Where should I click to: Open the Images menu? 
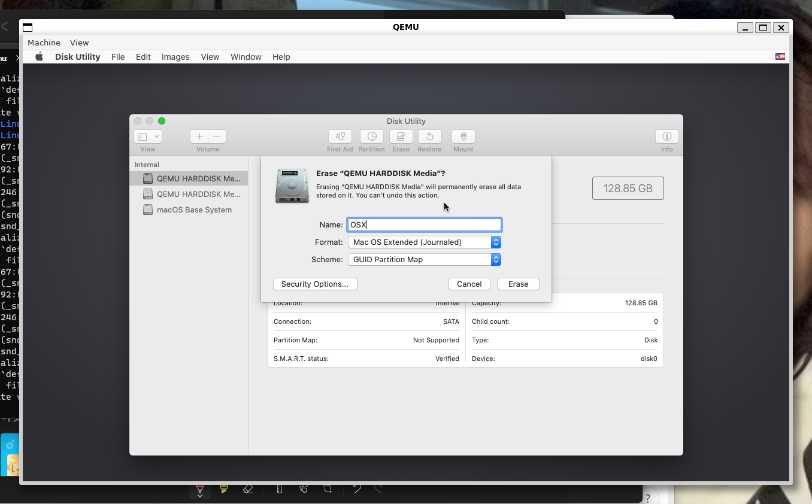click(x=175, y=57)
